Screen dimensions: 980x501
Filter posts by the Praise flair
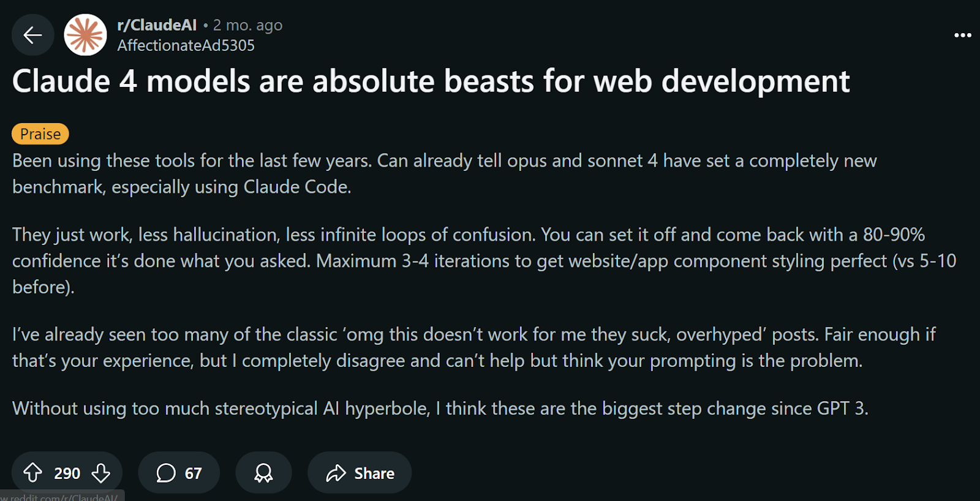tap(40, 134)
